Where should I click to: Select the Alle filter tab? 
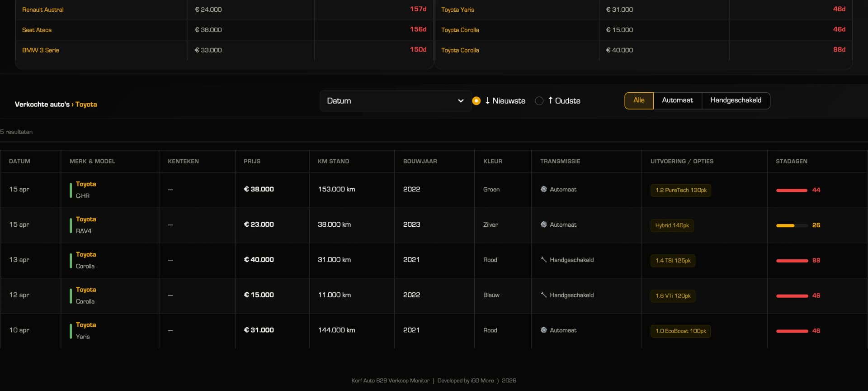(638, 100)
